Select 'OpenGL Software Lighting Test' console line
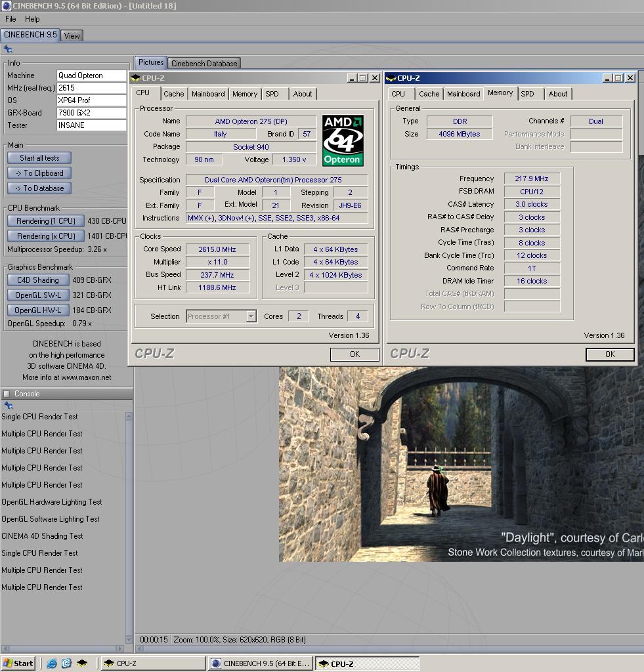 51,519
